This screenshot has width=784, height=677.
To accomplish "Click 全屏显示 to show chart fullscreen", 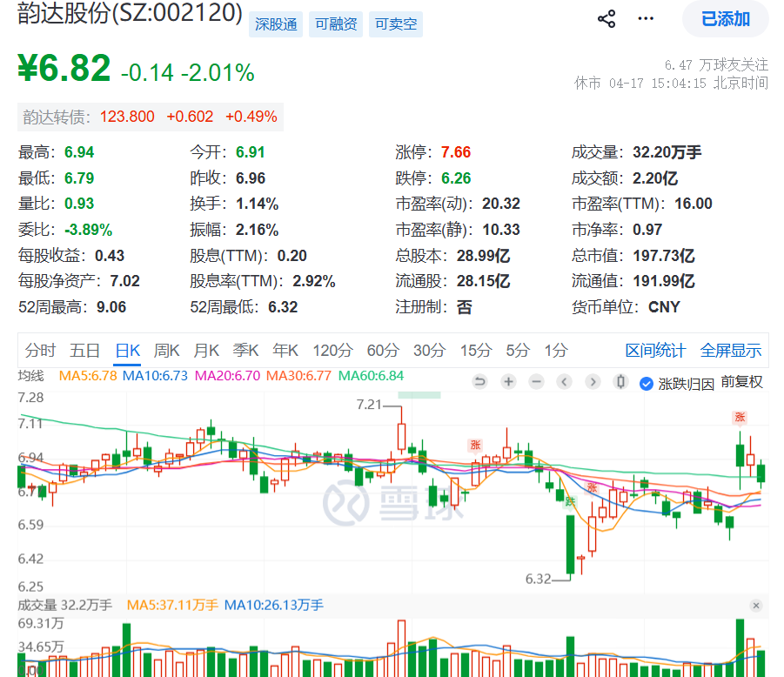I will [x=731, y=351].
